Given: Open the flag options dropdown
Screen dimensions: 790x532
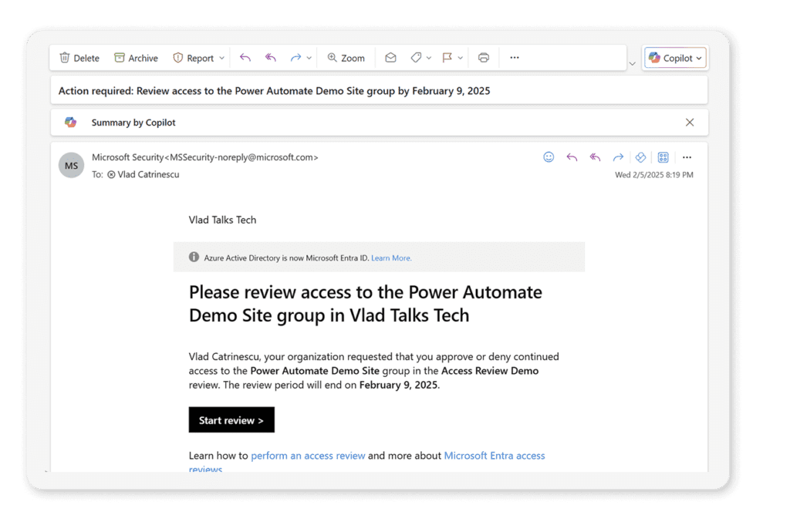Looking at the screenshot, I should pos(460,58).
